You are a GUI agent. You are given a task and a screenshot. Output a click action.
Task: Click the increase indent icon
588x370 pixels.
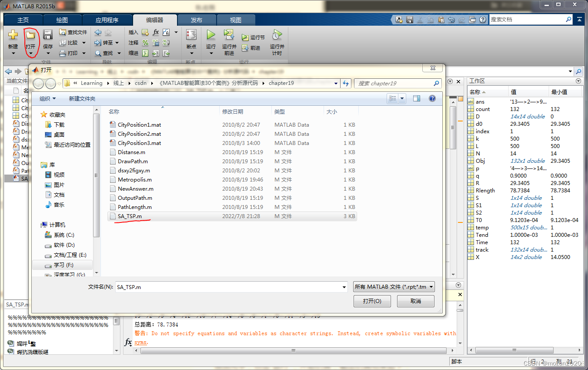156,53
